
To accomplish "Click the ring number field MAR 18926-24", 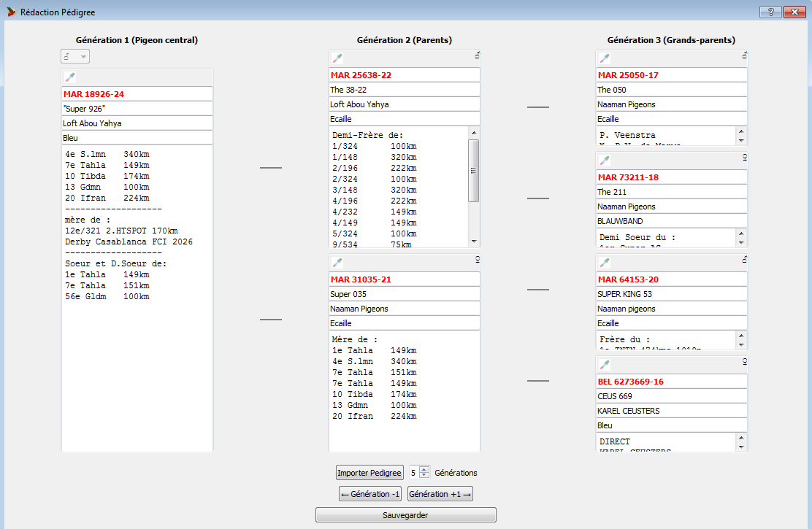I will click(137, 94).
